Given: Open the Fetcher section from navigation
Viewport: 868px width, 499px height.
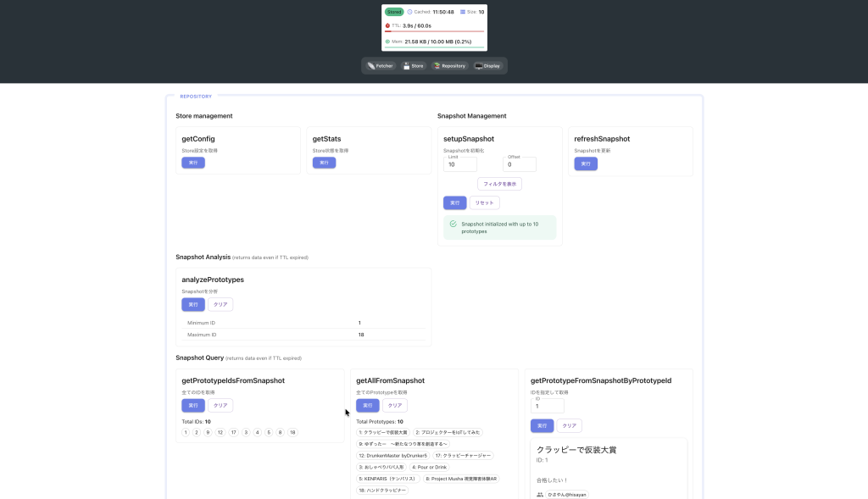Looking at the screenshot, I should pyautogui.click(x=381, y=65).
